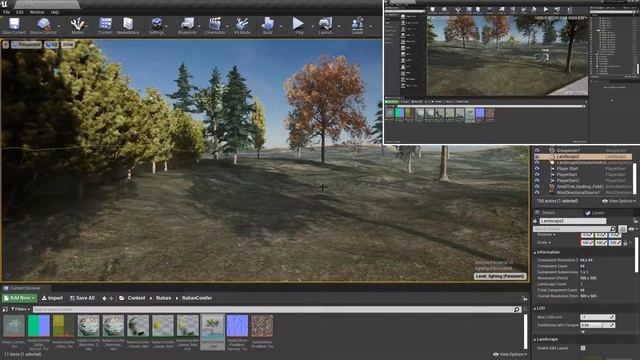Open the File menu
Viewport: 640px width, 360px height.
tap(6, 12)
